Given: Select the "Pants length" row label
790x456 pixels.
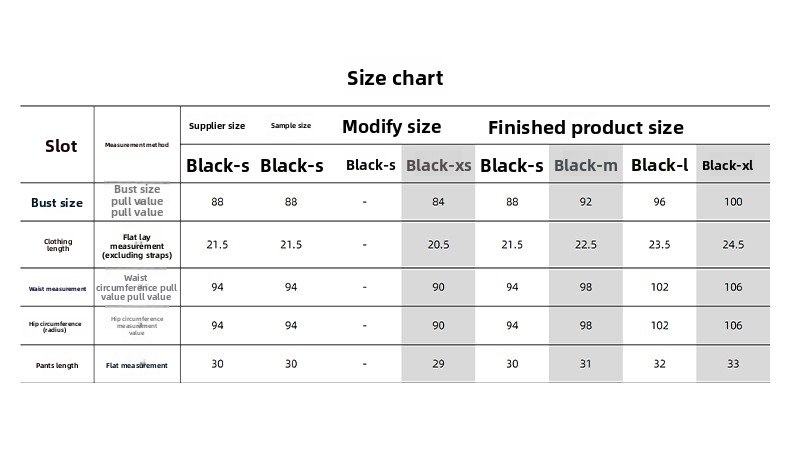Looking at the screenshot, I should point(57,366).
